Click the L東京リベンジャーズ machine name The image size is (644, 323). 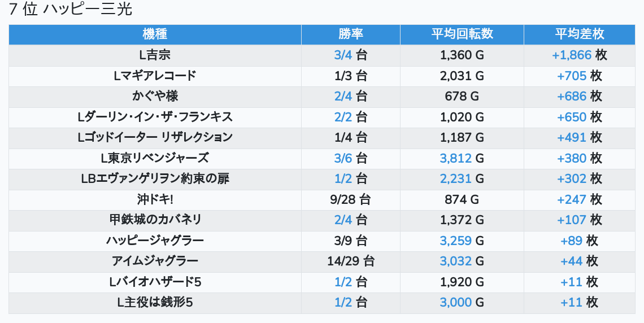pyautogui.click(x=155, y=158)
